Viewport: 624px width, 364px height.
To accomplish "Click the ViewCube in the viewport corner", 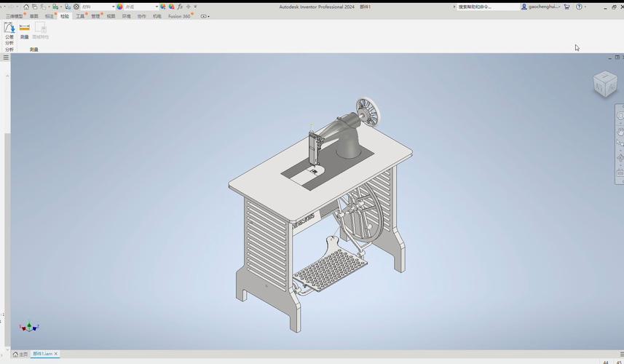I will 604,84.
